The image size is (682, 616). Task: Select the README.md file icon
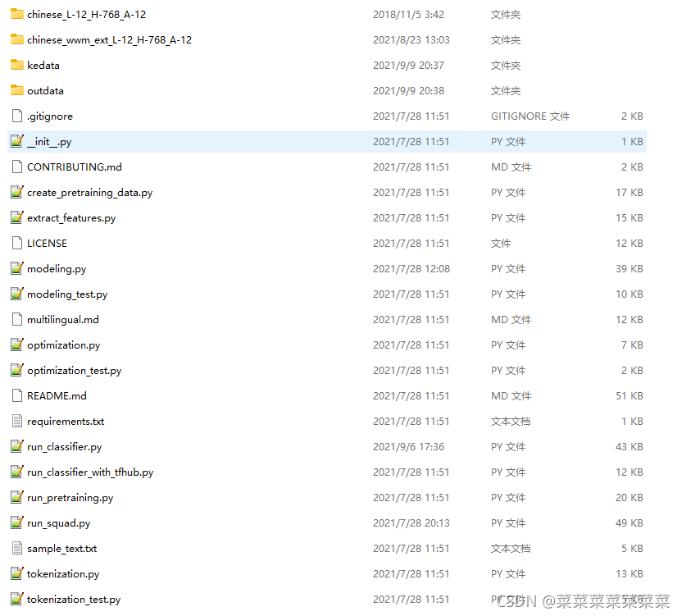17,395
